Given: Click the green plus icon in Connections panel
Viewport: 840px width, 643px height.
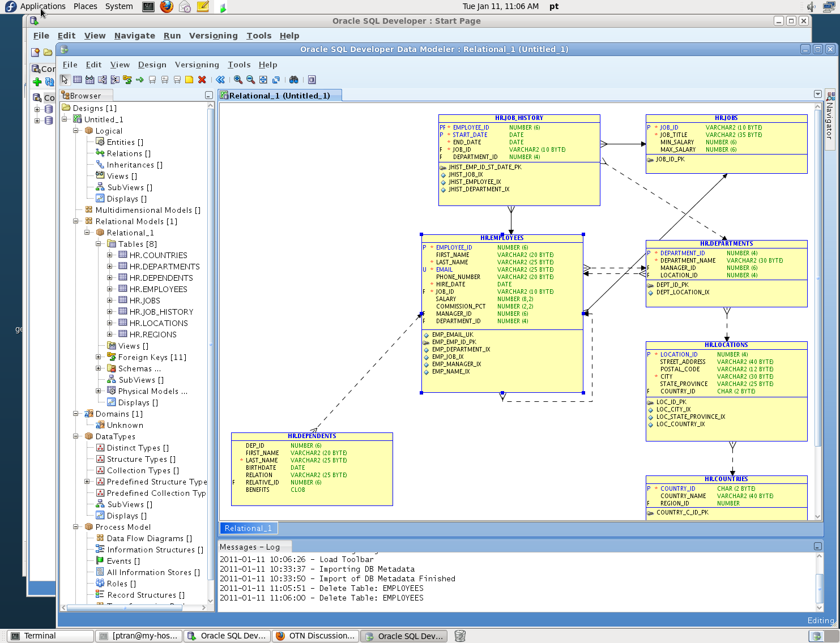Looking at the screenshot, I should click(x=37, y=82).
